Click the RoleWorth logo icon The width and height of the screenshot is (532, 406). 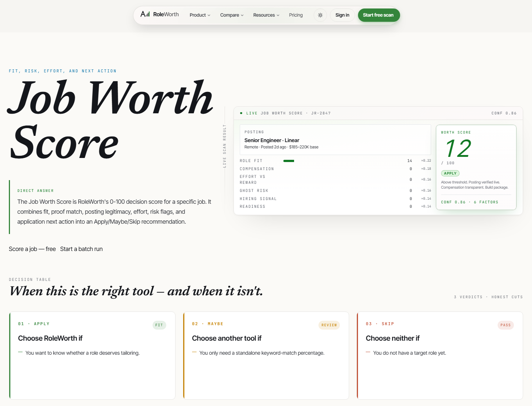tap(145, 14)
